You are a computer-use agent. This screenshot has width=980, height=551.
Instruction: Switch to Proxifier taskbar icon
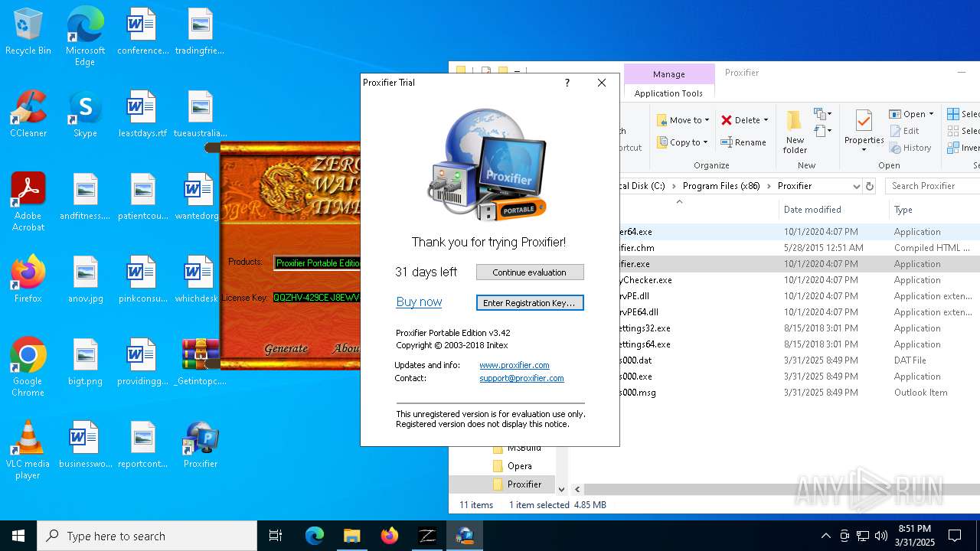click(464, 536)
